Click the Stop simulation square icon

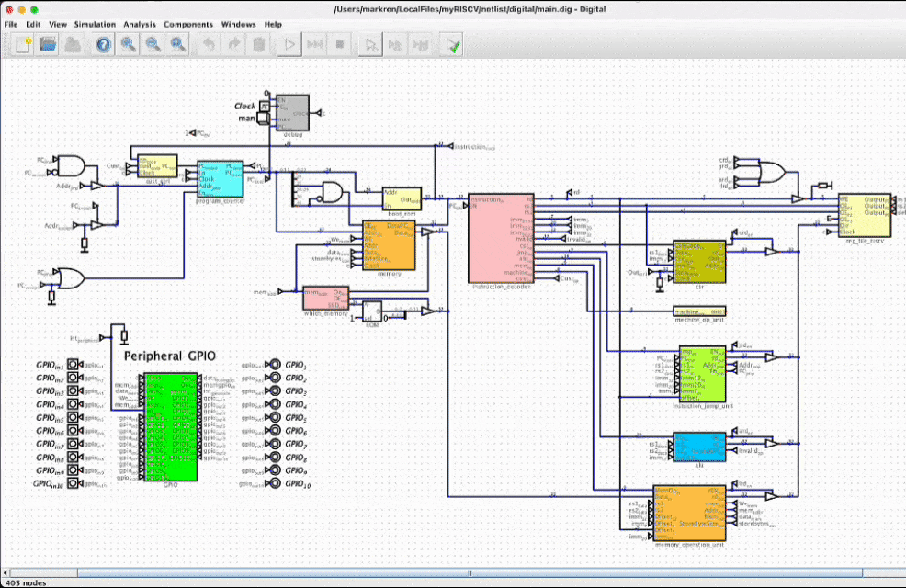[339, 43]
